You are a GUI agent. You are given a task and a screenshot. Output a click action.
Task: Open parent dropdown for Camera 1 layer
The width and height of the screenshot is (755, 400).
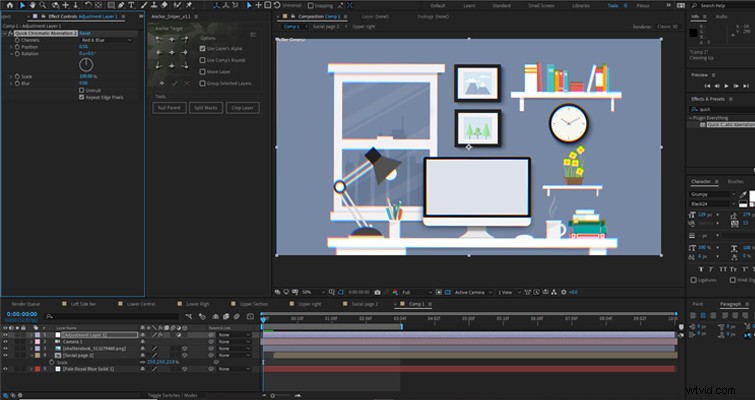(235, 342)
